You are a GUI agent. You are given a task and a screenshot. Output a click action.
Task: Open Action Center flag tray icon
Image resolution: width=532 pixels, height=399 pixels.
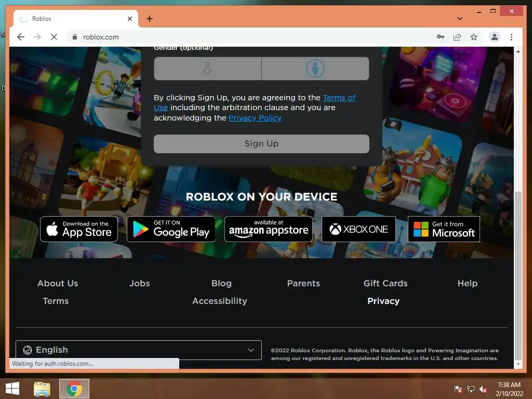tap(458, 389)
